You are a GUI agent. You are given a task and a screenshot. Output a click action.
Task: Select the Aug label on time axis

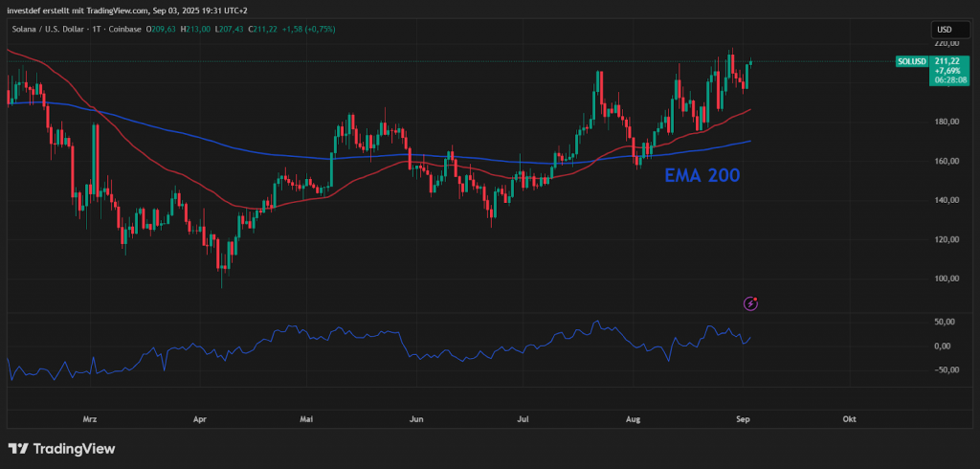click(x=633, y=419)
